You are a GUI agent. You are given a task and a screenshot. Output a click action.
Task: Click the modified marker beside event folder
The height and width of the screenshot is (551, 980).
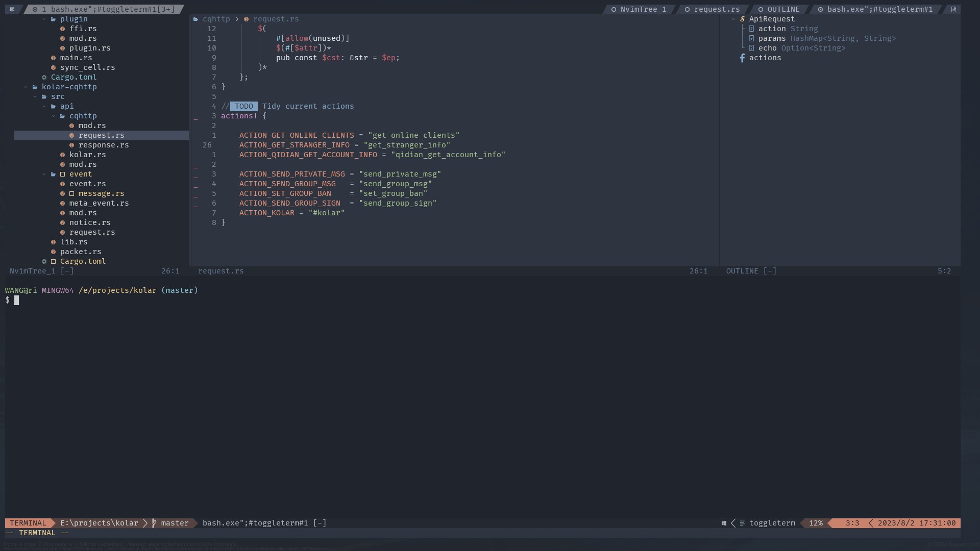pyautogui.click(x=63, y=174)
